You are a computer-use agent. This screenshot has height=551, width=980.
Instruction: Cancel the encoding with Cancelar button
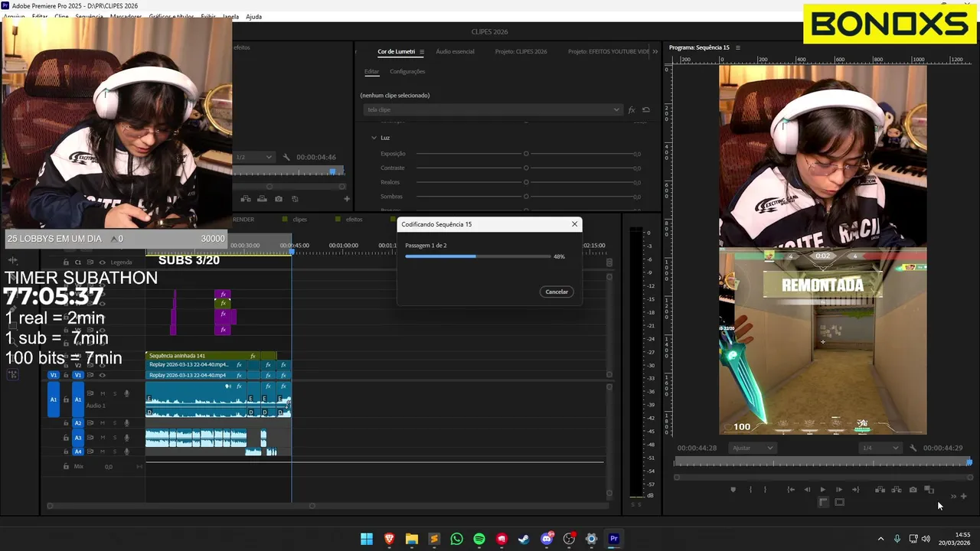point(557,292)
